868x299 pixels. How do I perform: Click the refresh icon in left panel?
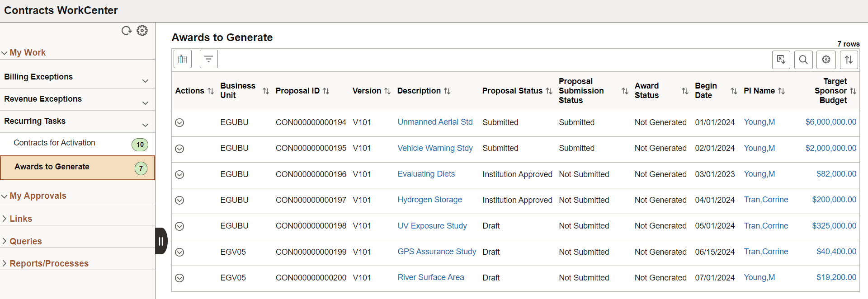pos(127,31)
